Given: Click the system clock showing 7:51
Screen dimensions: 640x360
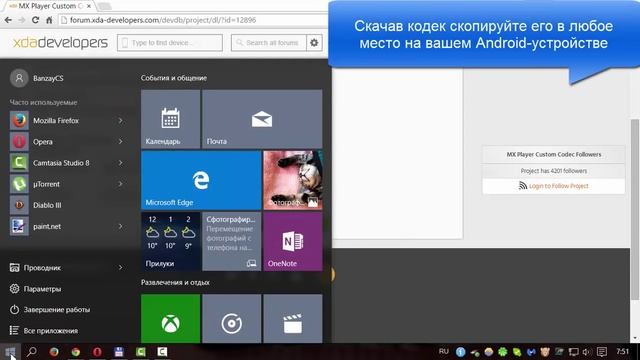Looking at the screenshot, I should (x=622, y=351).
